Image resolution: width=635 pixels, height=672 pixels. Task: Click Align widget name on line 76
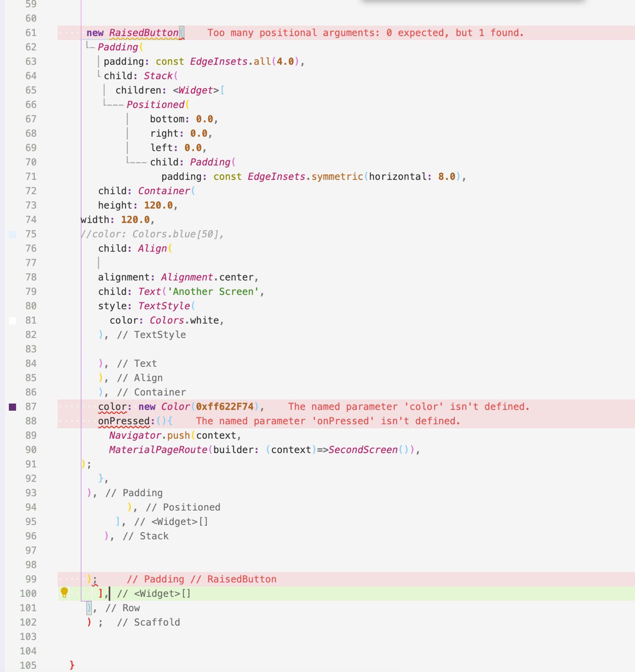click(153, 248)
